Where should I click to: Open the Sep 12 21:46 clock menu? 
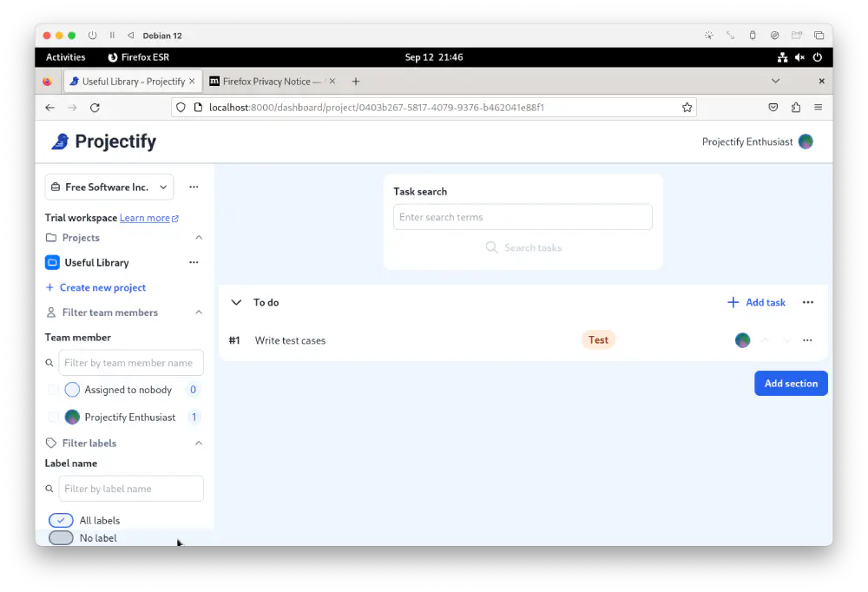433,57
